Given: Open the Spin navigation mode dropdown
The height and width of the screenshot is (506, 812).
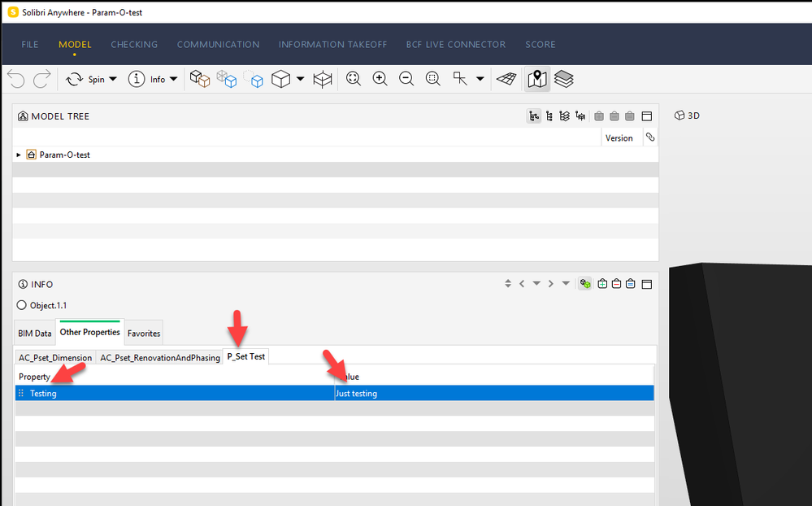Looking at the screenshot, I should [113, 80].
